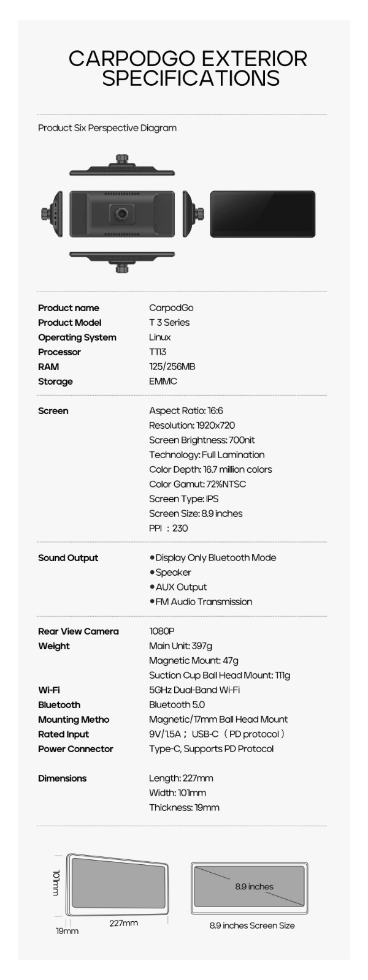Click the 5GHz Dual-Band Wi-Fi text

194,690
